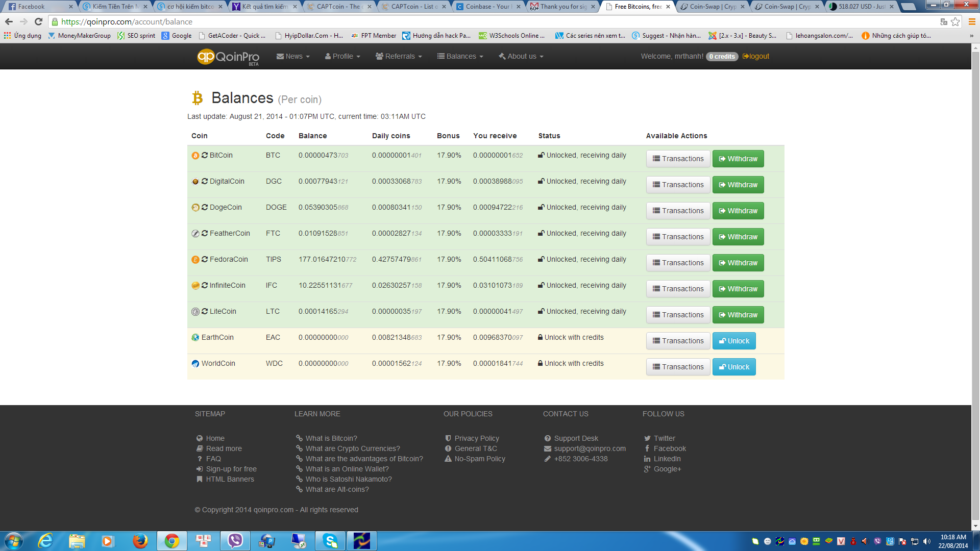Click the DogeCoin coin logo icon
The width and height of the screenshot is (980, 551).
[x=195, y=208]
